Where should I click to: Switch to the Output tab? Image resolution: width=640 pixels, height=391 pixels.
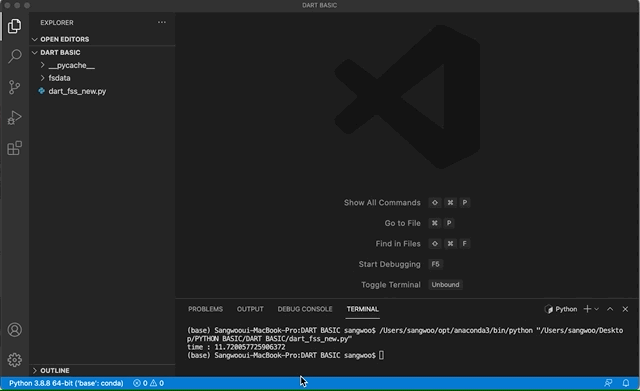pyautogui.click(x=250, y=309)
